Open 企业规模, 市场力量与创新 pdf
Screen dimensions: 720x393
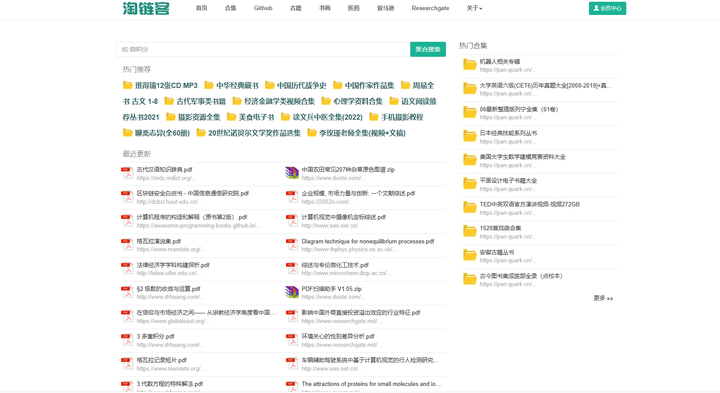tap(358, 193)
